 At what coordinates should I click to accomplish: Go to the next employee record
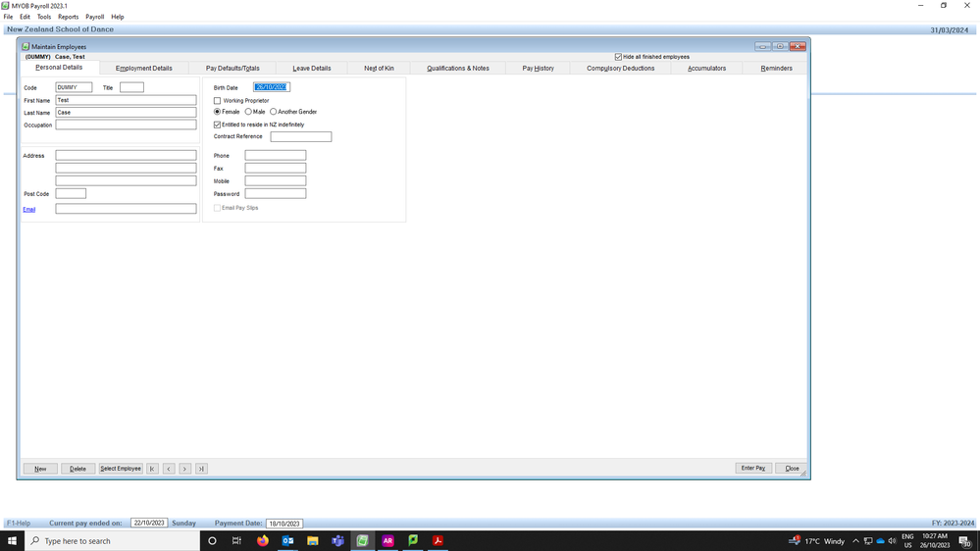tap(184, 469)
